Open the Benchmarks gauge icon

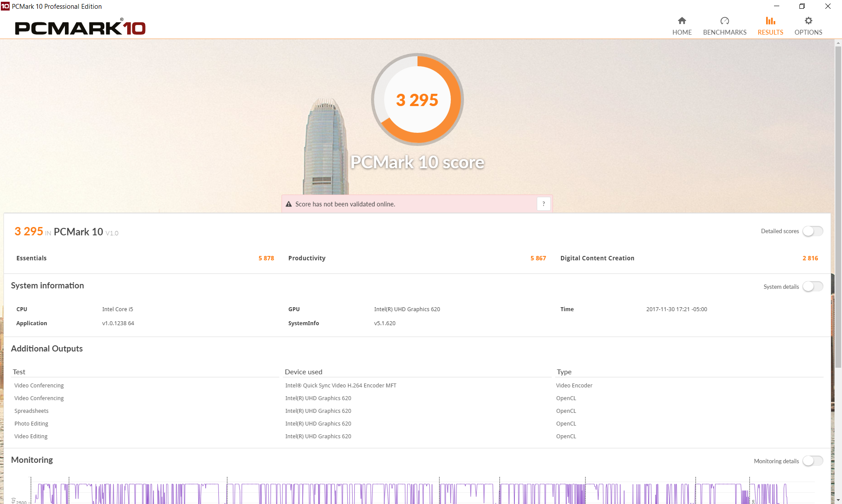(724, 21)
